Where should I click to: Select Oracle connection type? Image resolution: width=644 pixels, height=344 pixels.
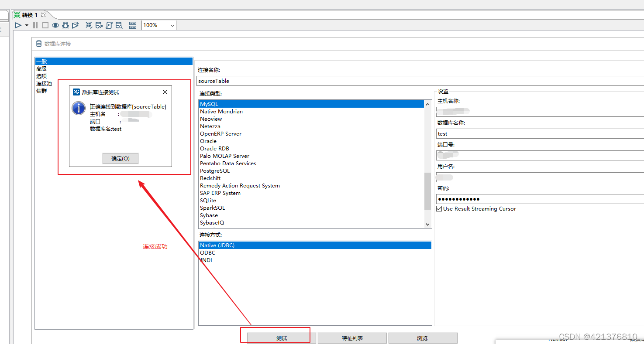pos(208,141)
